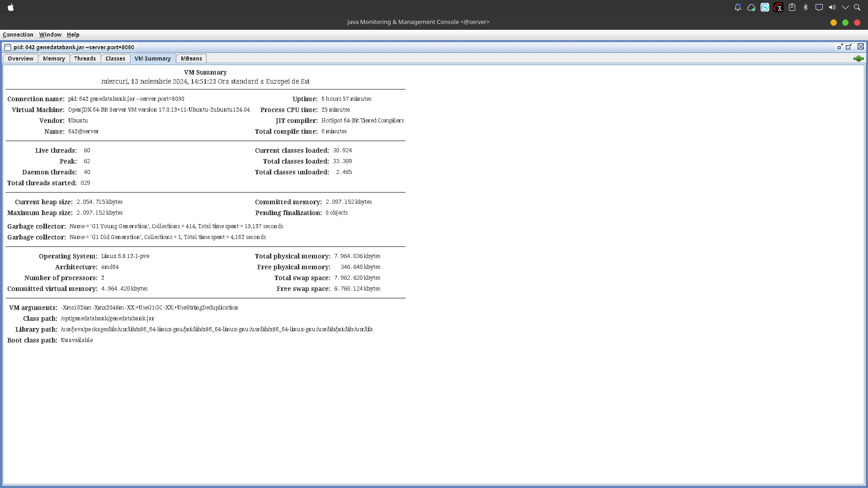Screen dimensions: 868x488
Task: Click the green traffic light button
Action: (845, 22)
